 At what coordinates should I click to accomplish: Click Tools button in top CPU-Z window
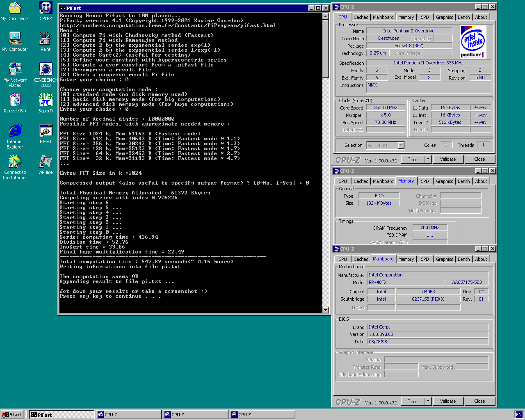click(x=413, y=159)
